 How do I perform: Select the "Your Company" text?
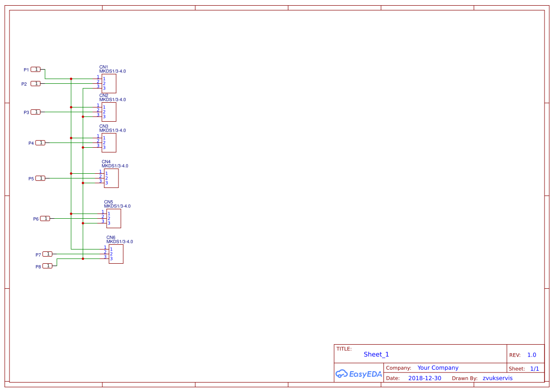click(438, 368)
